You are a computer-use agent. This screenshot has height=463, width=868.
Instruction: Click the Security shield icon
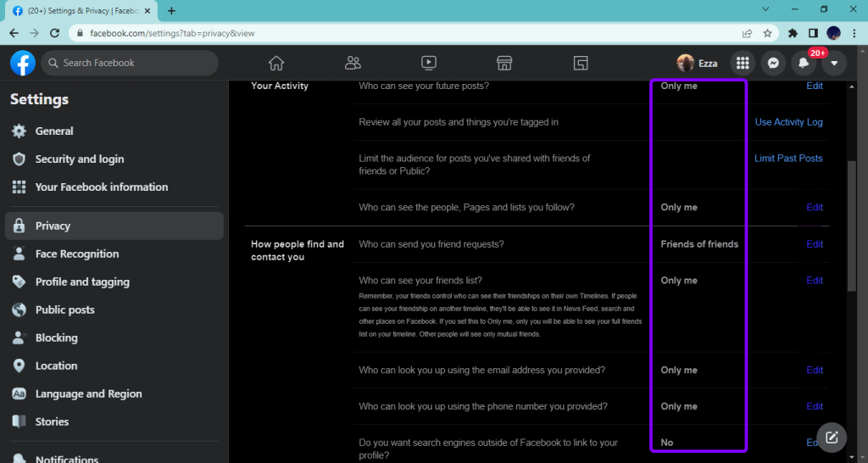pyautogui.click(x=19, y=159)
